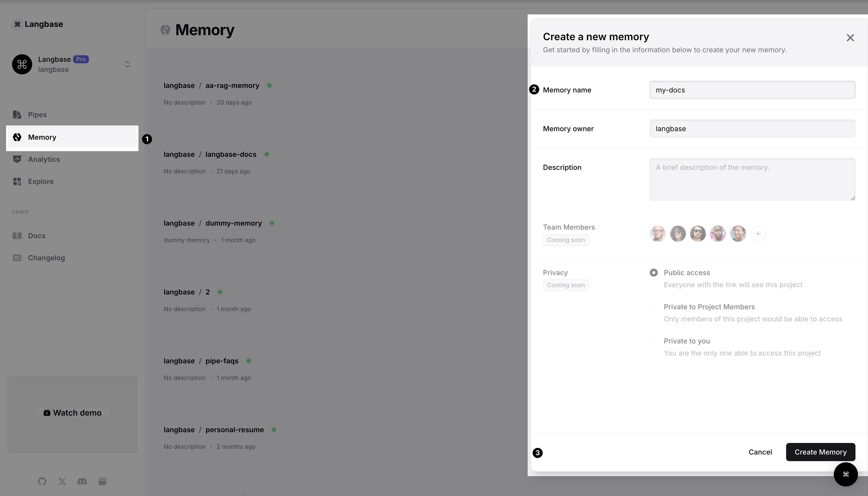The width and height of the screenshot is (868, 496).
Task: Click the add team member plus button
Action: point(758,233)
